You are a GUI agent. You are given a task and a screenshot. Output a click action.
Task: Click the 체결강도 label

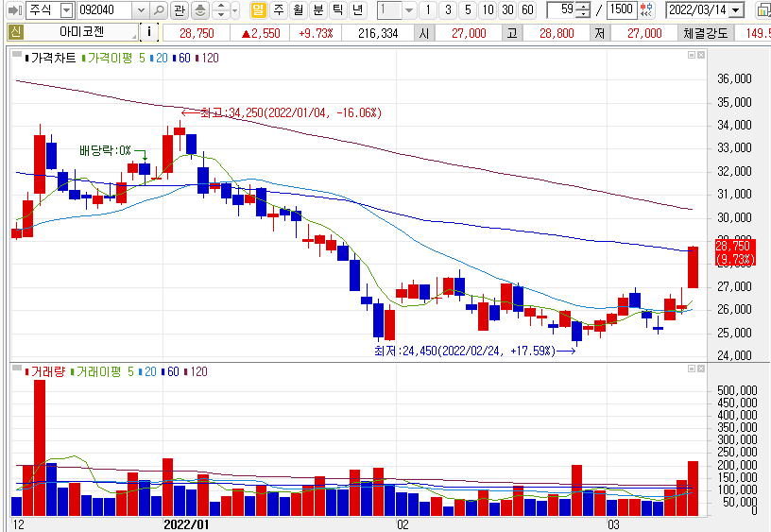coord(706,33)
